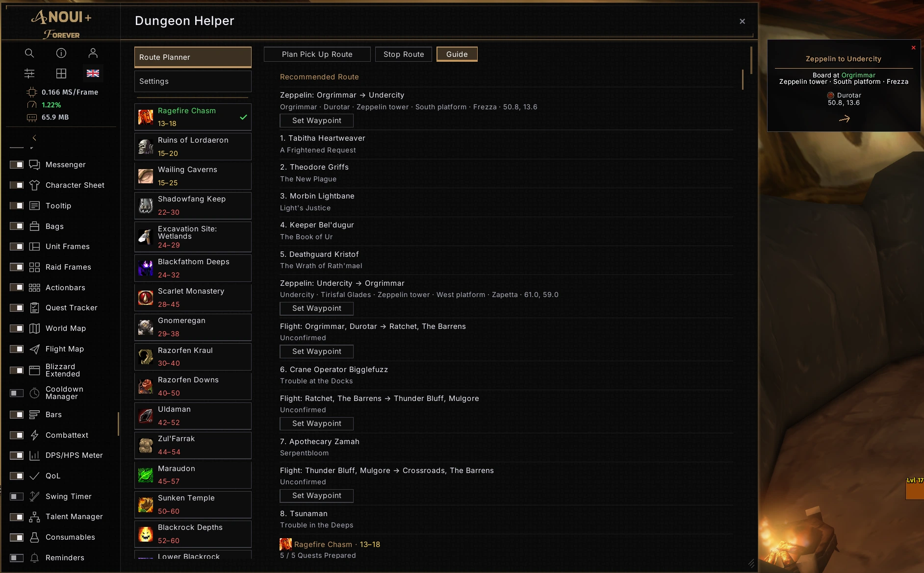924x573 pixels.
Task: Select Ruins of Lordaeron dungeon
Action: [193, 147]
